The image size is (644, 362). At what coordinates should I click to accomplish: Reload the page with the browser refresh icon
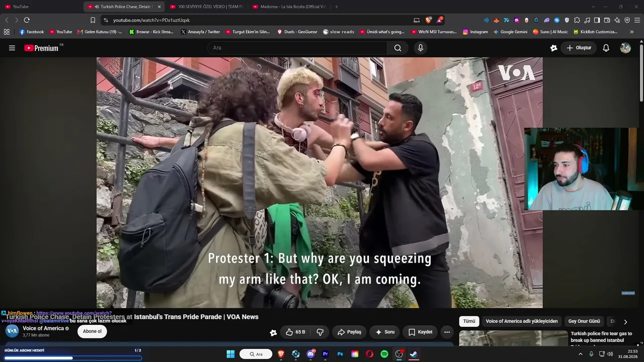[x=27, y=20]
